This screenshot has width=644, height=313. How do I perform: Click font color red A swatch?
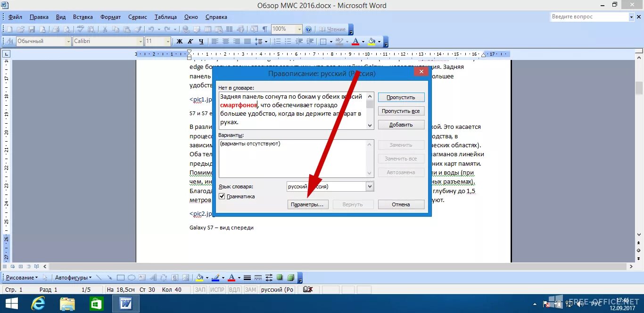click(355, 41)
